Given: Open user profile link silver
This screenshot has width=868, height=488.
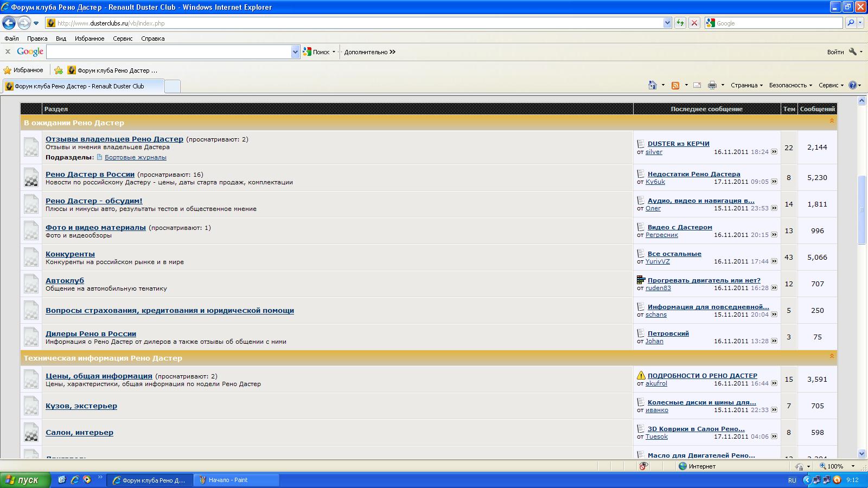Looking at the screenshot, I should click(x=654, y=152).
